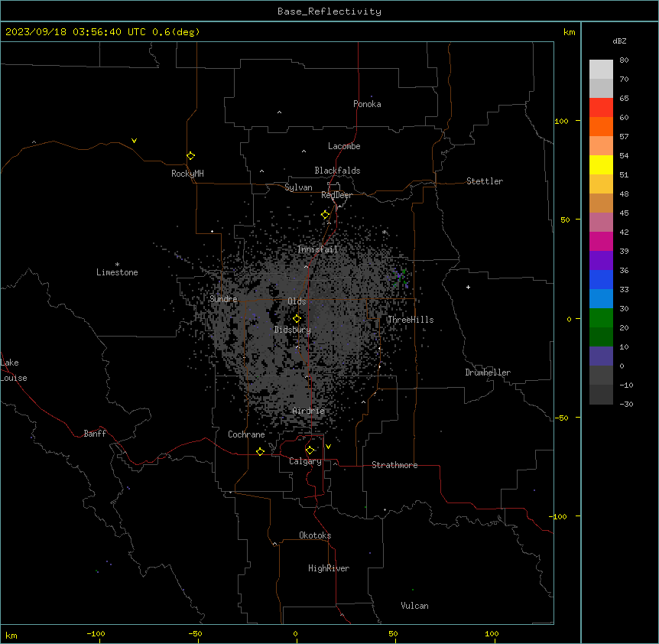Click the Limestone label

117,272
